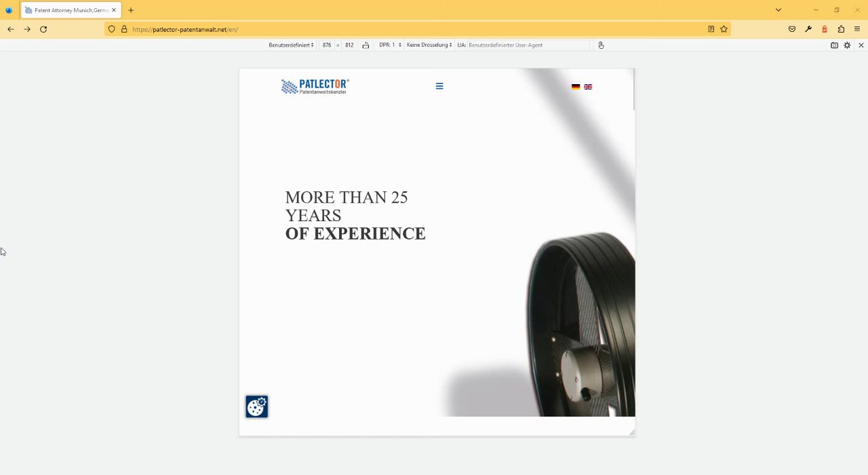Viewport: 868px width, 475px height.
Task: Focus the URL address bar
Action: coord(418,29)
